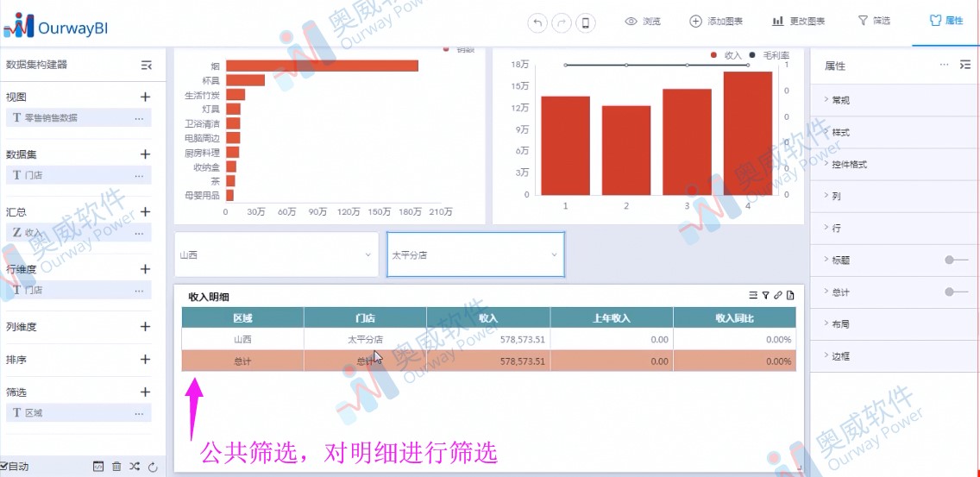Expand the 布局 property section
Viewport: 980px width, 477px height.
point(895,324)
